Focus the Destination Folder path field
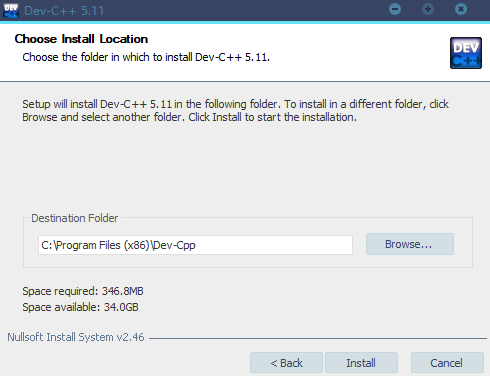 [195, 245]
